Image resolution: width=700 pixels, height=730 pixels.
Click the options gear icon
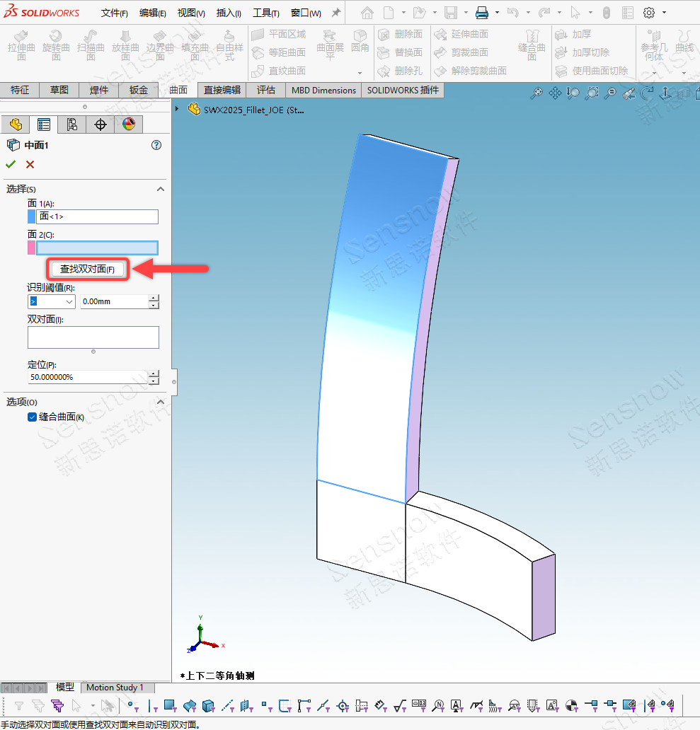tap(648, 13)
